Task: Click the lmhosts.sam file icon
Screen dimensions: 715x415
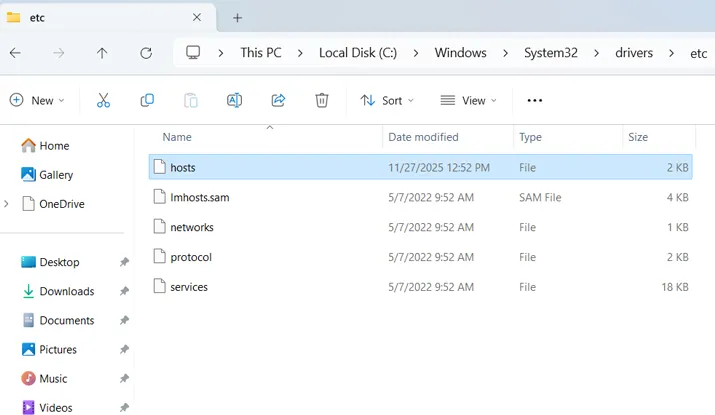Action: tap(160, 197)
